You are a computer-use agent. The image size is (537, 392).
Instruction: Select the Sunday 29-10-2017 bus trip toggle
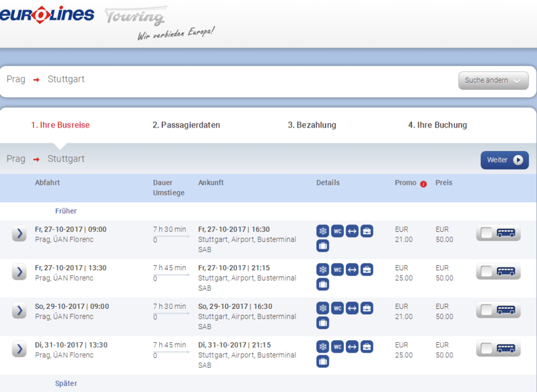[498, 310]
